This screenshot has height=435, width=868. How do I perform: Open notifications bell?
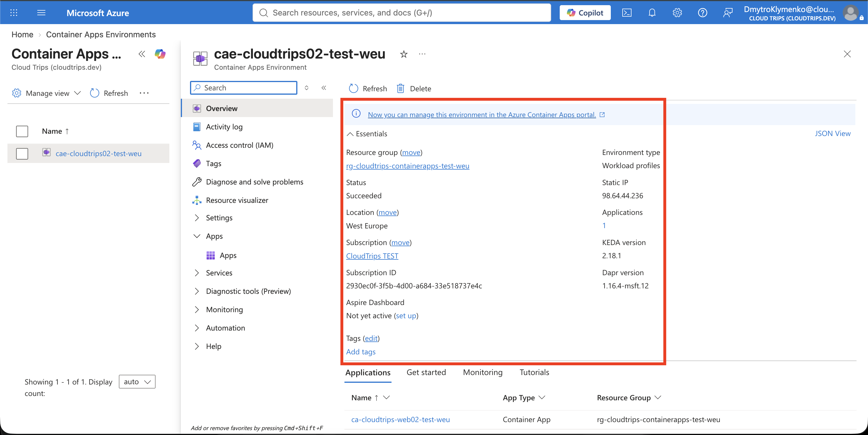tap(652, 13)
